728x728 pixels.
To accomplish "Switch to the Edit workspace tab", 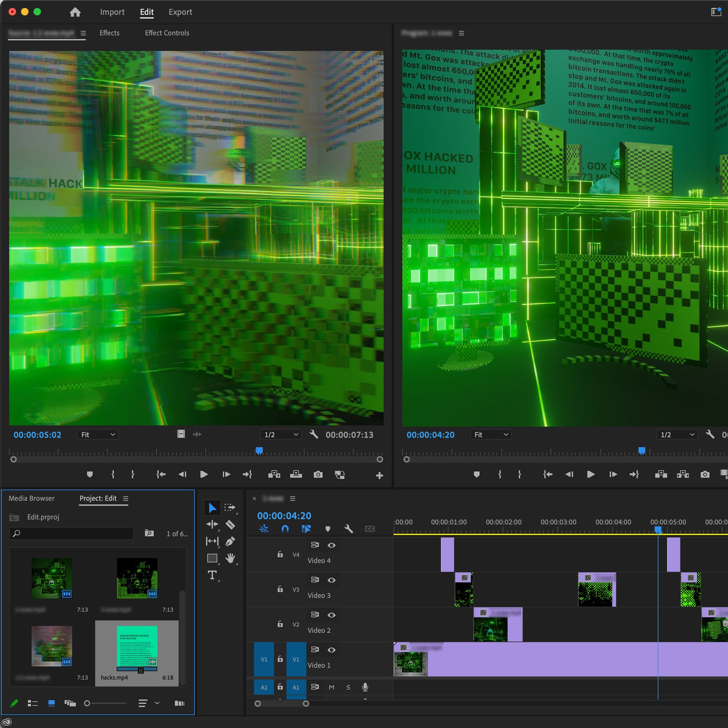I will click(147, 12).
